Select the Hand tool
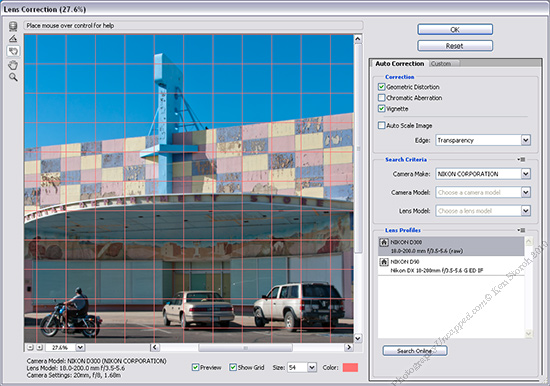The image size is (550, 386). (x=13, y=65)
